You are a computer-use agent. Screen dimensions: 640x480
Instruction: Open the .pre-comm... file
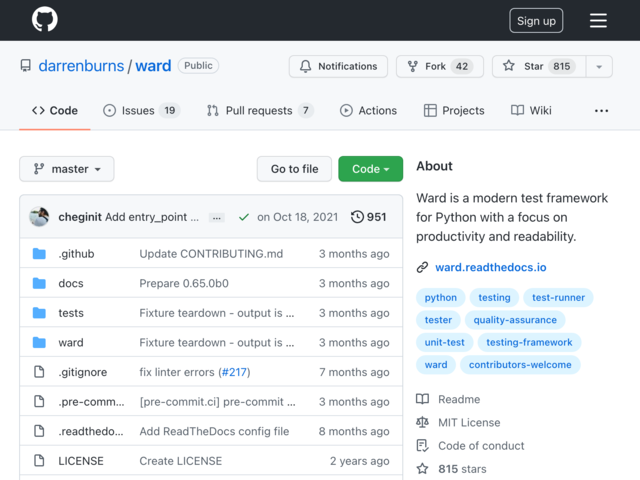point(91,402)
